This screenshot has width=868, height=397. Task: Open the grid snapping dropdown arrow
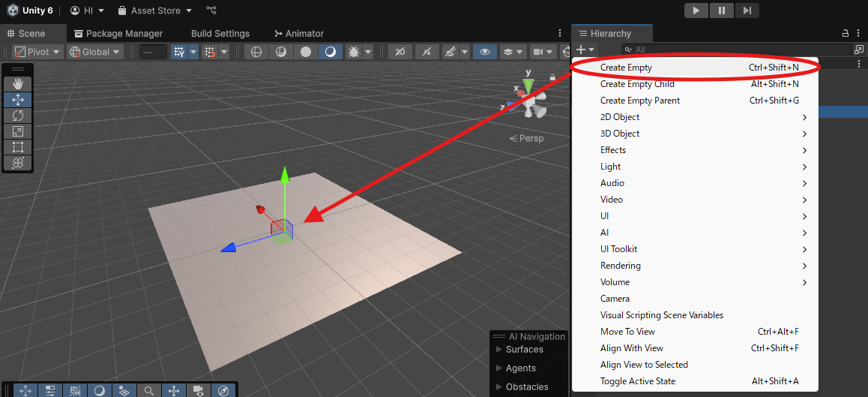tap(223, 52)
